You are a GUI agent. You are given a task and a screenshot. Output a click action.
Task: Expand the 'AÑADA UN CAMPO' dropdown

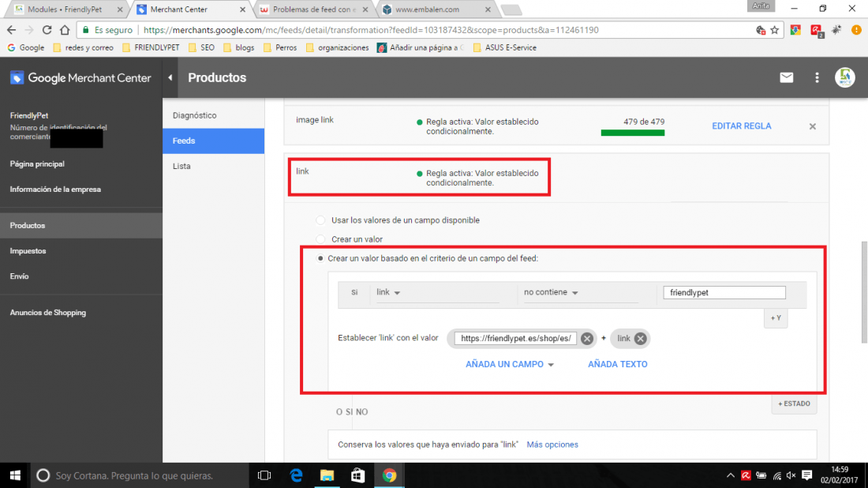[x=509, y=365]
